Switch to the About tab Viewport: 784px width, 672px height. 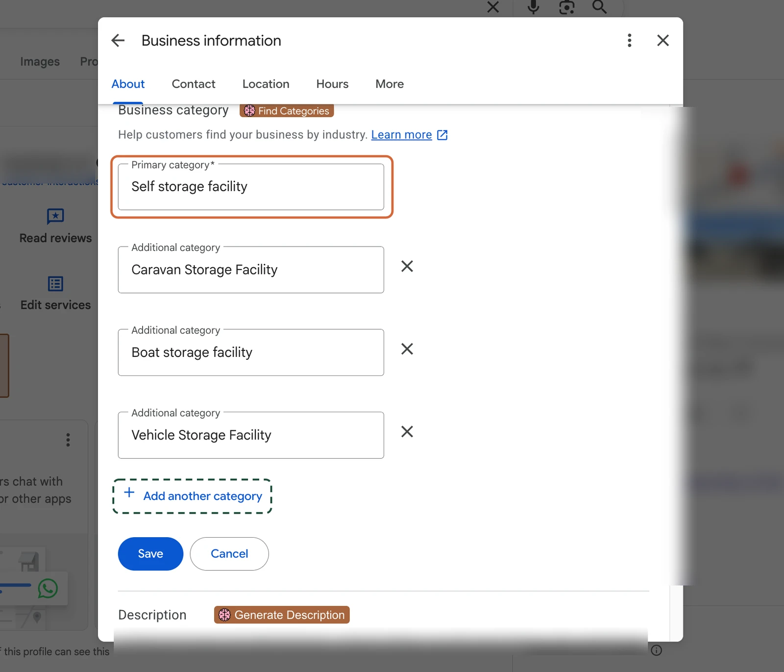point(128,84)
